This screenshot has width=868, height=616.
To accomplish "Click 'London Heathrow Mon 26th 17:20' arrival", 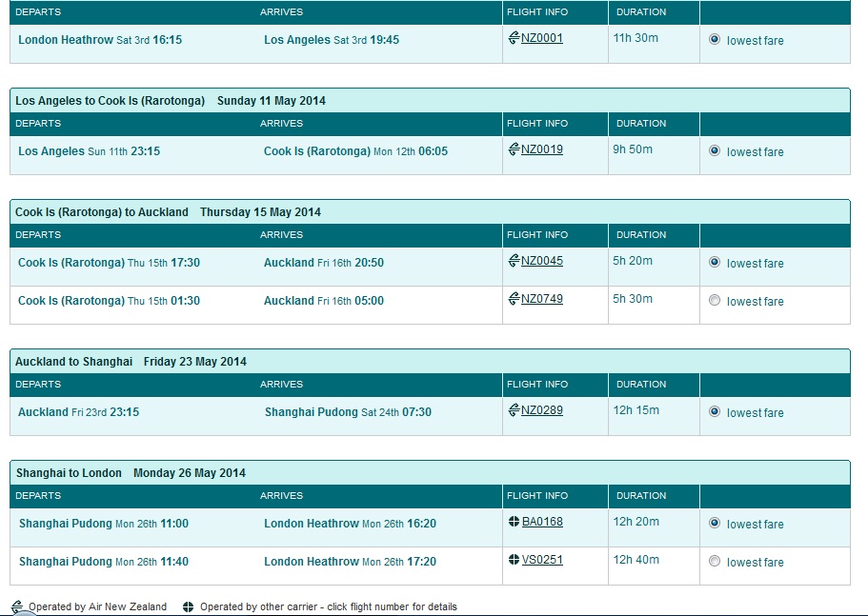I will [x=350, y=562].
